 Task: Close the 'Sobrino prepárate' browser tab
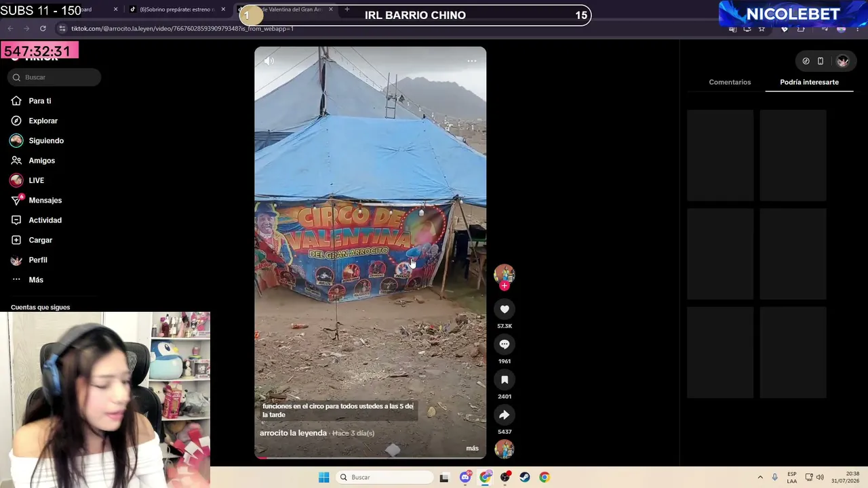coord(223,9)
